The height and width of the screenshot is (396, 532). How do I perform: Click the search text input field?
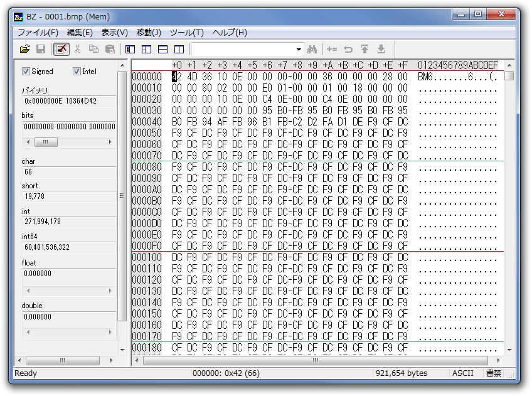pyautogui.click(x=243, y=50)
